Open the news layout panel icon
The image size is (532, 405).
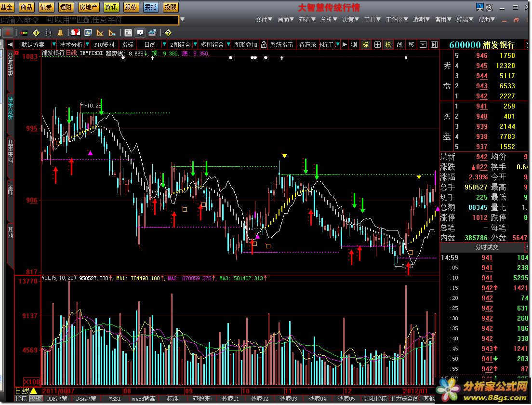point(128,33)
